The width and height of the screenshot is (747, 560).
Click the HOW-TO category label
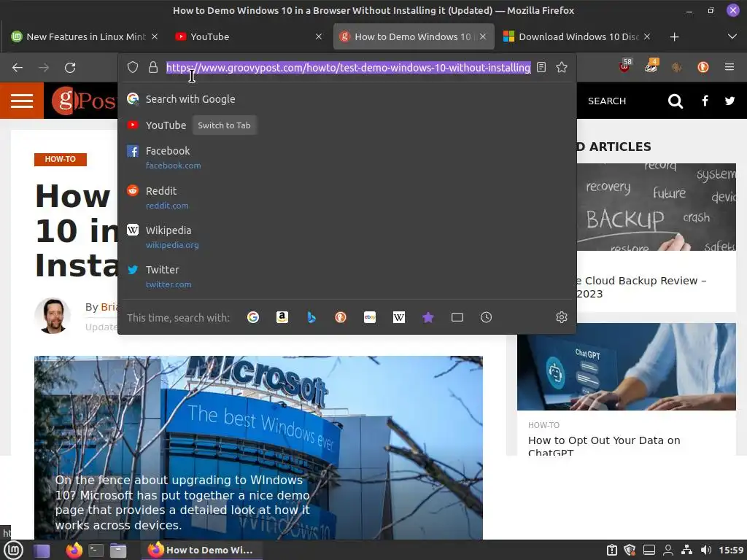[x=61, y=159]
